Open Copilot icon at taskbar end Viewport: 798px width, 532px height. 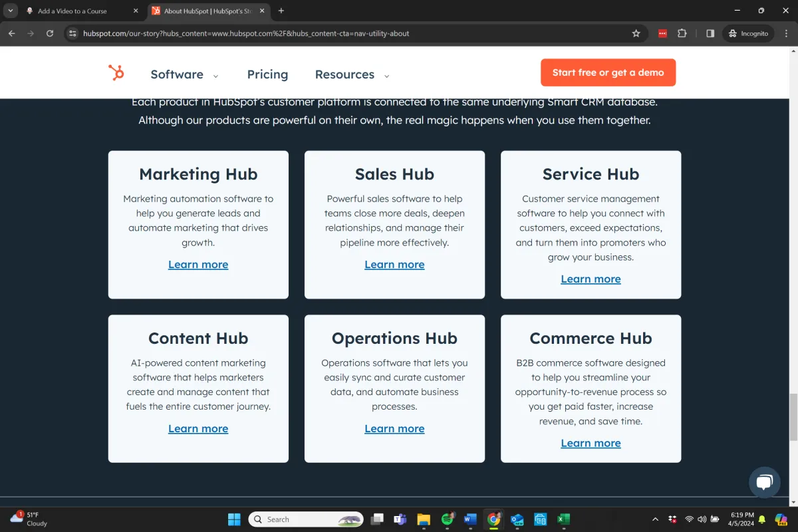pyautogui.click(x=781, y=519)
